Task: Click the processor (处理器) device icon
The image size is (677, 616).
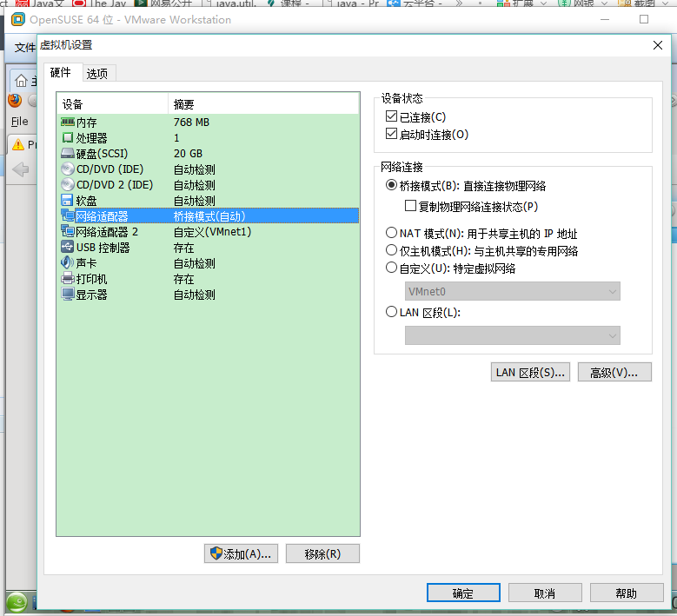Action: (68, 138)
